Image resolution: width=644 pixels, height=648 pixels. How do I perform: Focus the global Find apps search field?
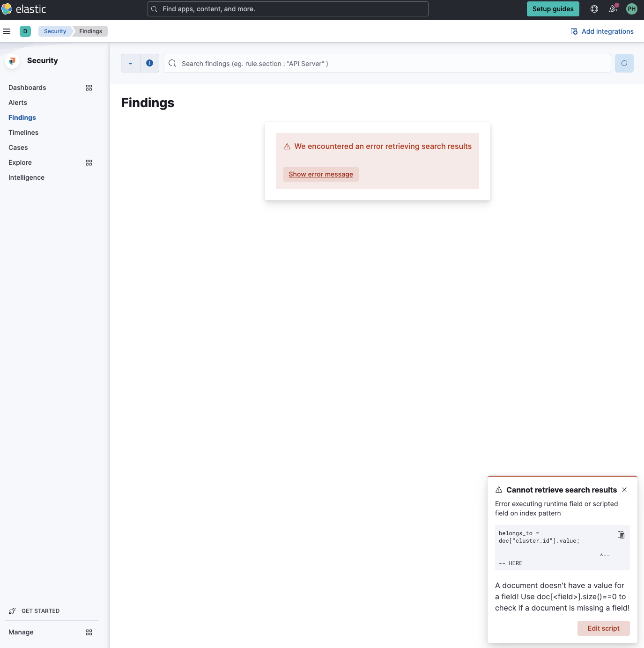pos(288,9)
